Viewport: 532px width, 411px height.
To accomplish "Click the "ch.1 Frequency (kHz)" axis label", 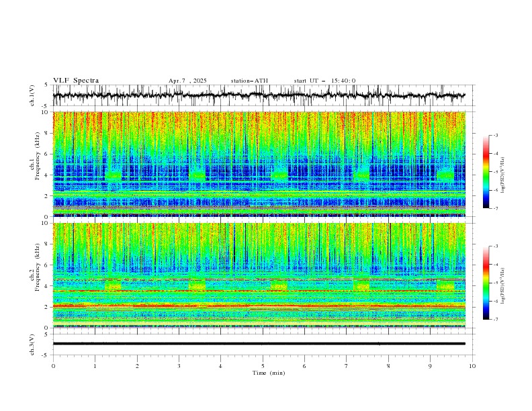I will click(34, 154).
